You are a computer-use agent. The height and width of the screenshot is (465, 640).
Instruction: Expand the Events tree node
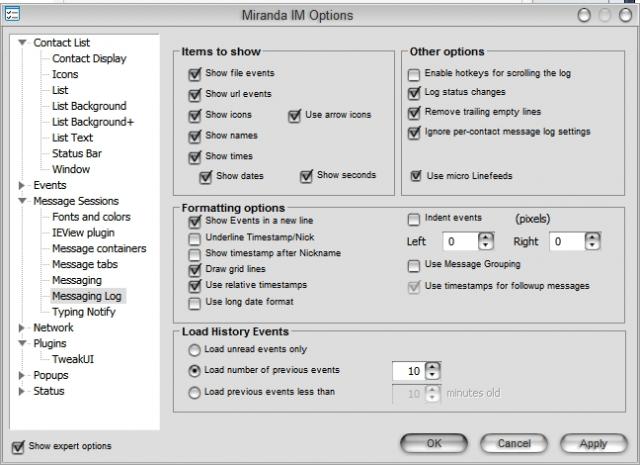[x=22, y=185]
